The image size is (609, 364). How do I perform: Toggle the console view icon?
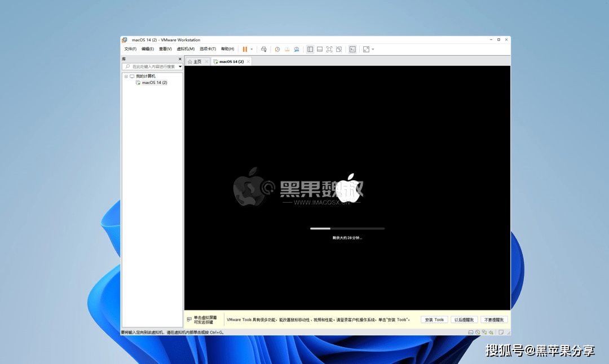[352, 49]
